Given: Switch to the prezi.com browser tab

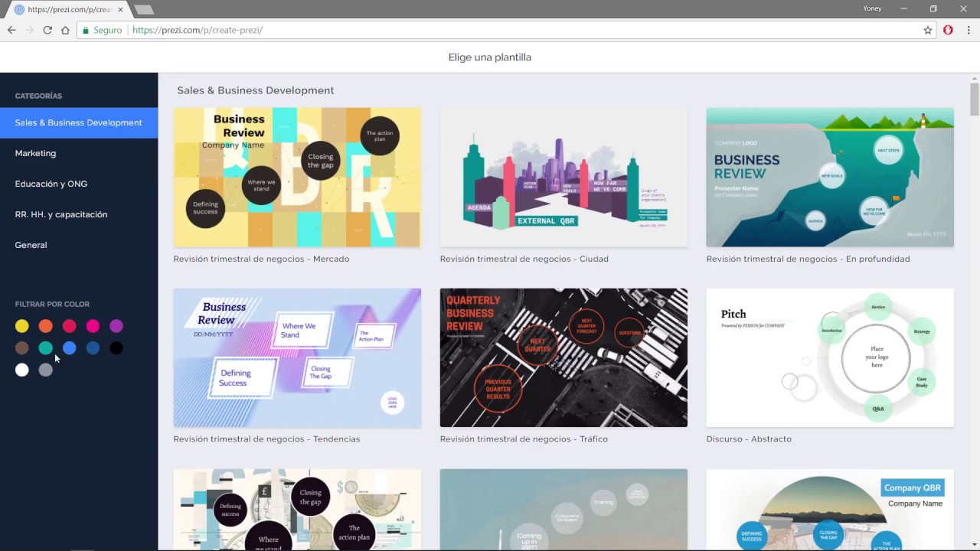Looking at the screenshot, I should [x=69, y=9].
